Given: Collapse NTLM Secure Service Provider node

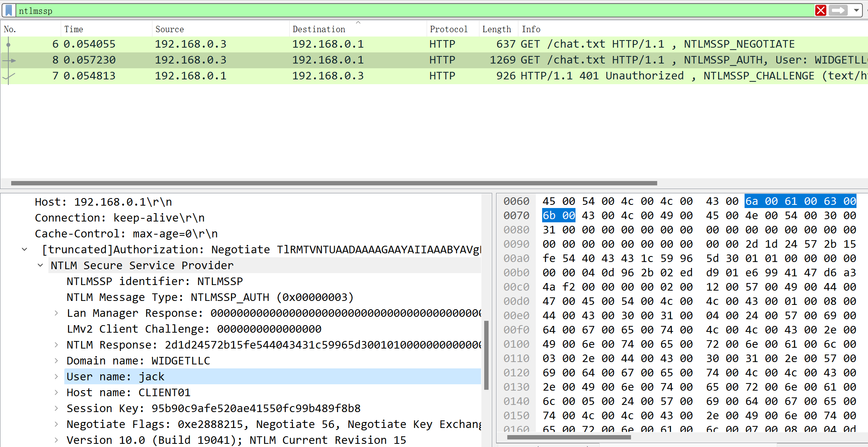Looking at the screenshot, I should coord(40,265).
